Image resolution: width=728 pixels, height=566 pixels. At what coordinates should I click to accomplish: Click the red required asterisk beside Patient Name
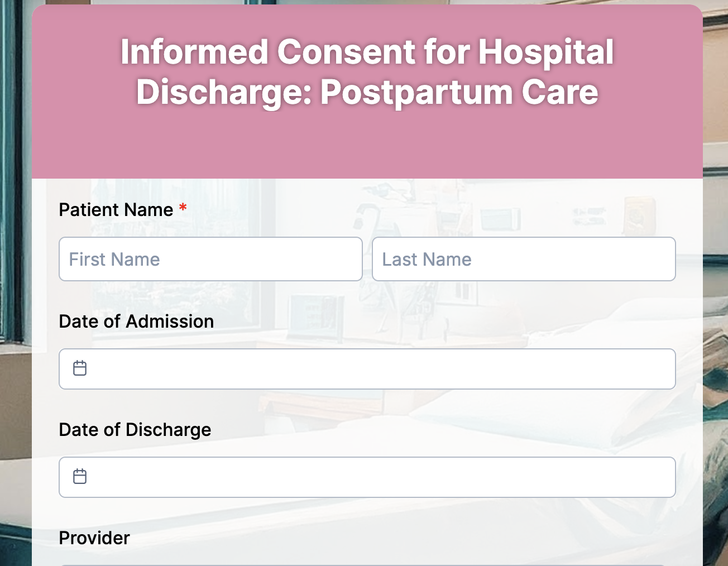click(182, 207)
